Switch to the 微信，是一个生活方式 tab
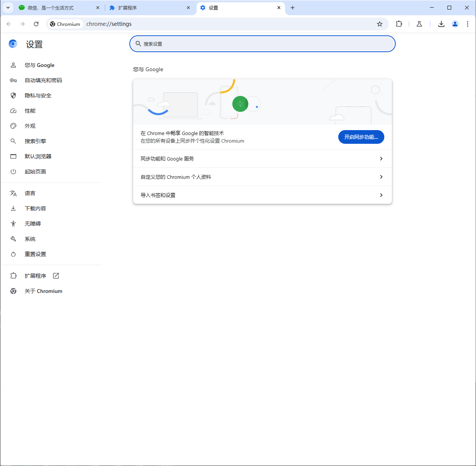The image size is (476, 466). click(59, 8)
